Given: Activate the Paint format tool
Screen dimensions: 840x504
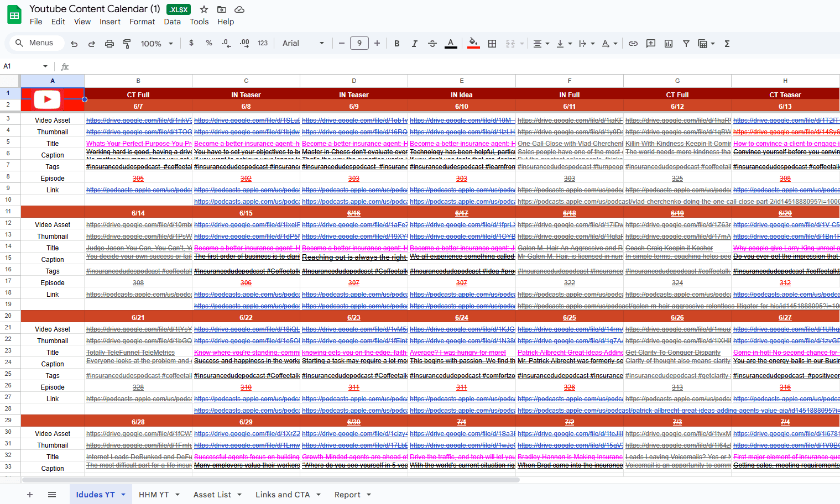Looking at the screenshot, I should (127, 44).
